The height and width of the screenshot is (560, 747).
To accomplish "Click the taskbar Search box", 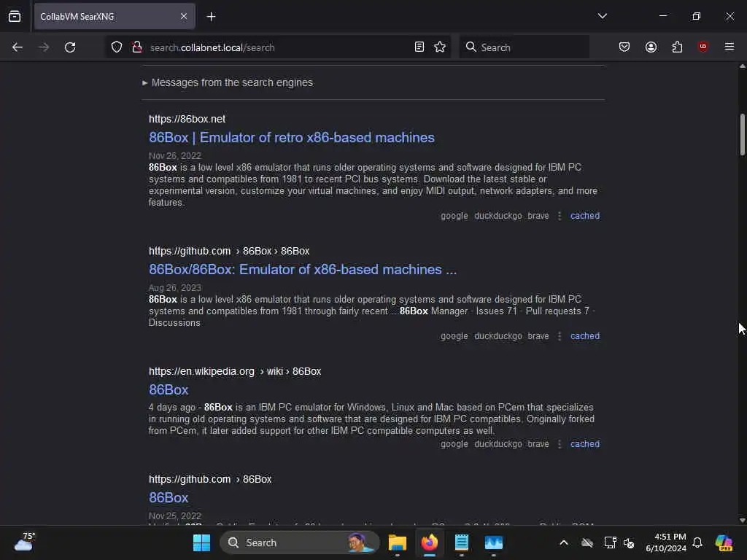I will [300, 542].
